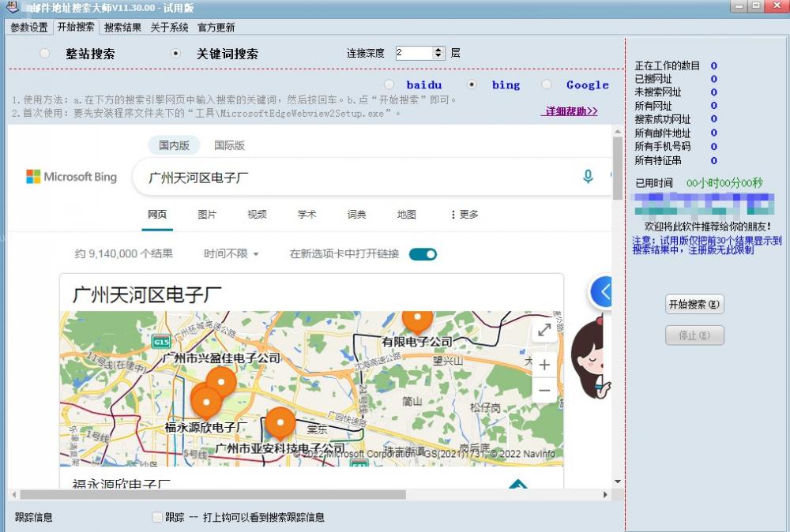
Task: Open the 时间不限 filter dropdown
Action: (231, 253)
